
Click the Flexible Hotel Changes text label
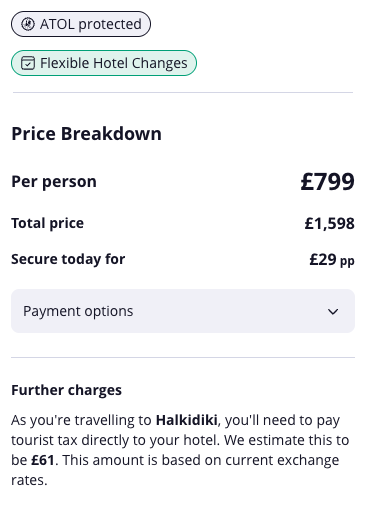pyautogui.click(x=114, y=63)
